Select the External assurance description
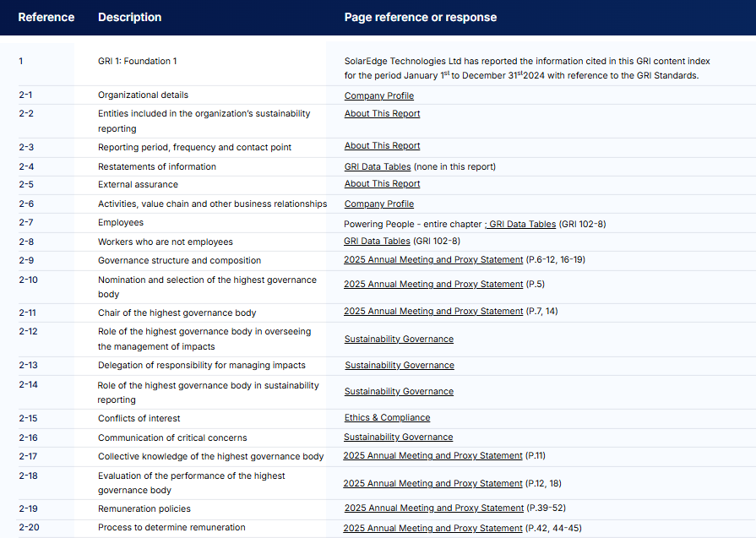This screenshot has height=538, width=756. (138, 184)
